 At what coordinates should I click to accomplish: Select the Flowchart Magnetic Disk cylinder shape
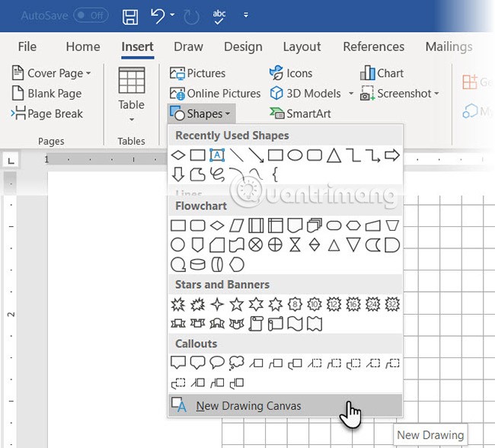(x=198, y=264)
